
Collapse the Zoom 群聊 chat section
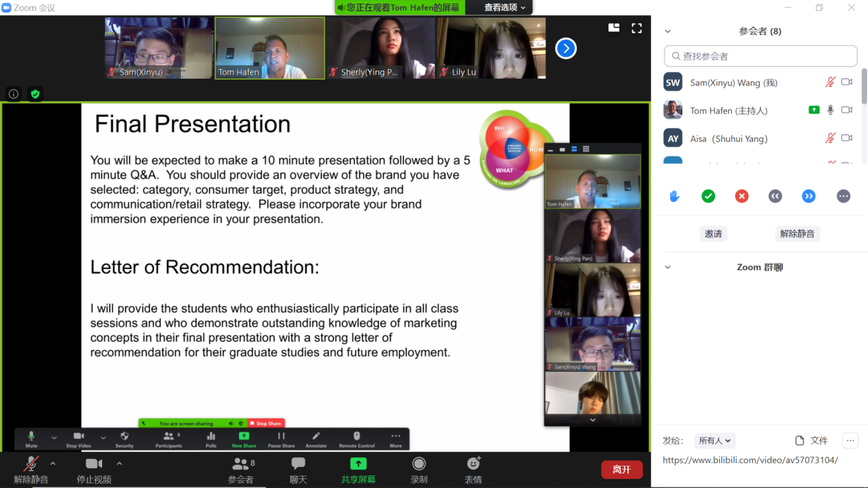click(668, 268)
